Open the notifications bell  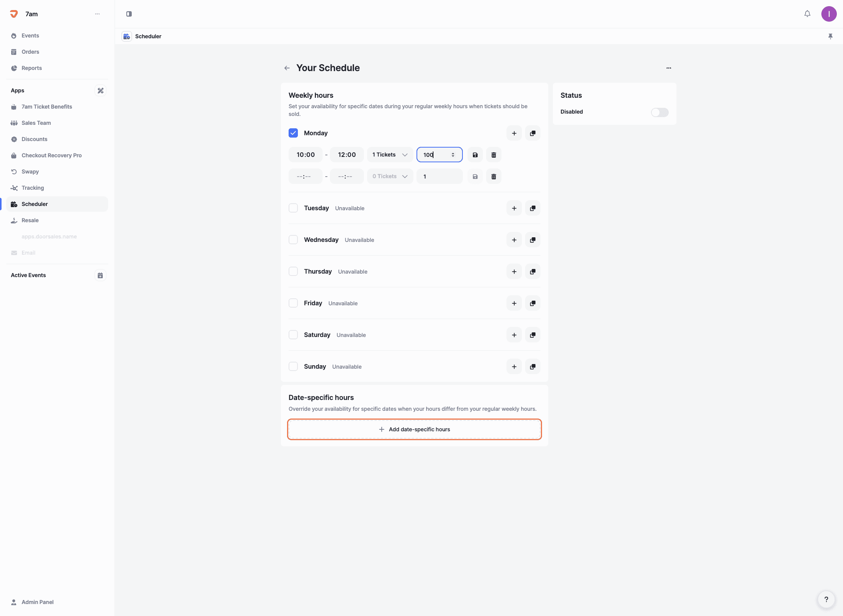807,14
